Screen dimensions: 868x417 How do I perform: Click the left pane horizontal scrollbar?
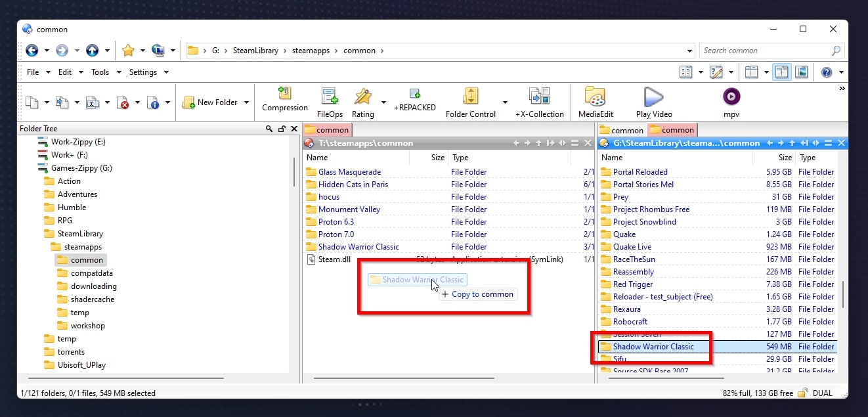(403, 378)
